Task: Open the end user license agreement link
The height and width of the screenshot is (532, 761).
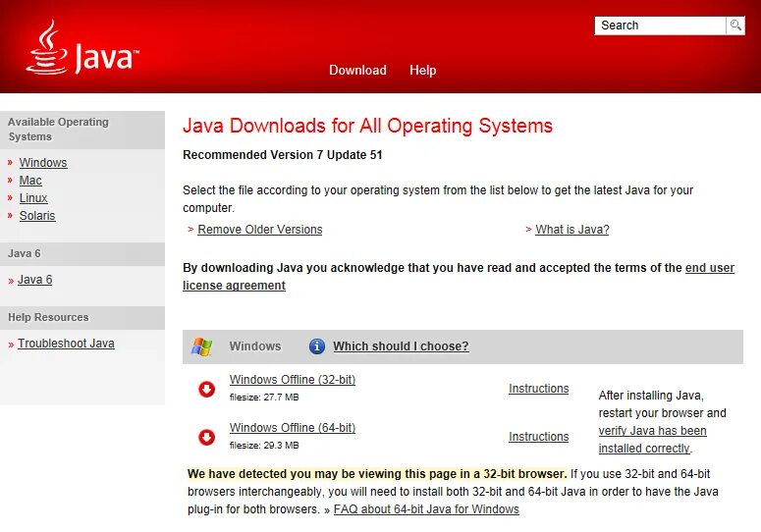Action: click(710, 268)
